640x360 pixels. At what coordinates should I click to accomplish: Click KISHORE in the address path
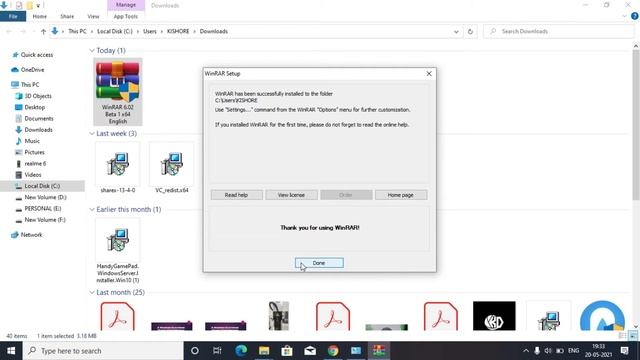coord(178,31)
